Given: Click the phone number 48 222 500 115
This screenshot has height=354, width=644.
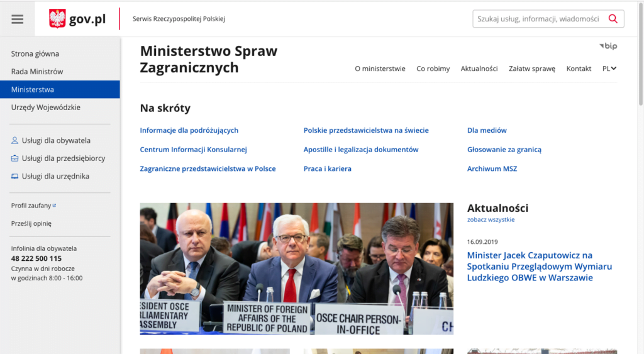Looking at the screenshot, I should click(36, 258).
